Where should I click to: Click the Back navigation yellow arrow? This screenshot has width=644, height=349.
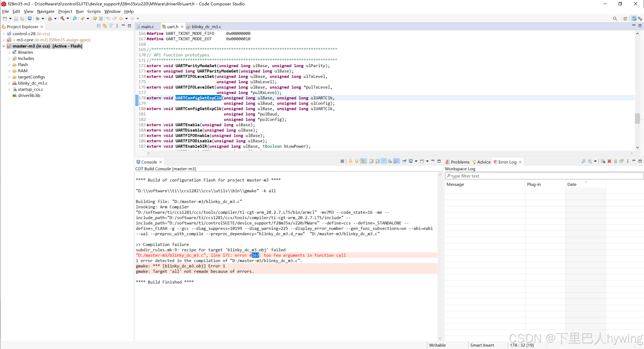click(121, 18)
